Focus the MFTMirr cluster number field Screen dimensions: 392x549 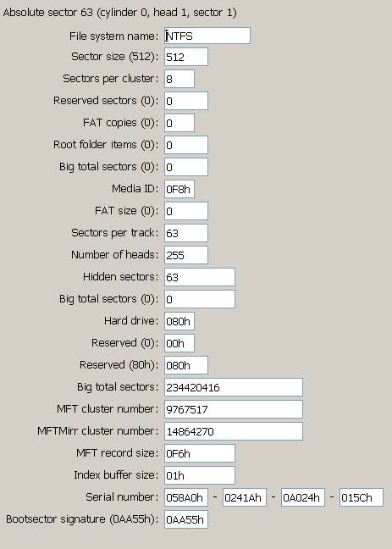234,432
